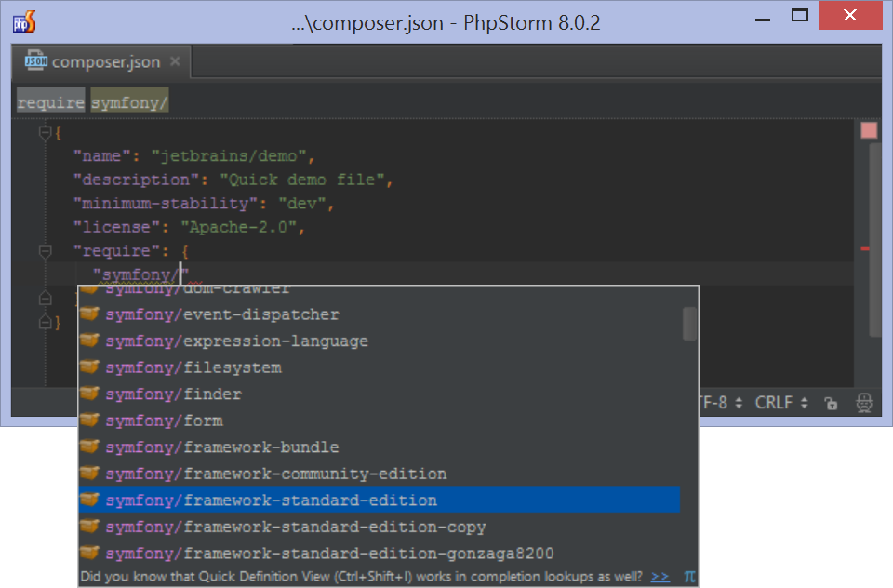The image size is (893, 588).
Task: Open the file encoding selector in status bar
Action: pyautogui.click(x=721, y=403)
